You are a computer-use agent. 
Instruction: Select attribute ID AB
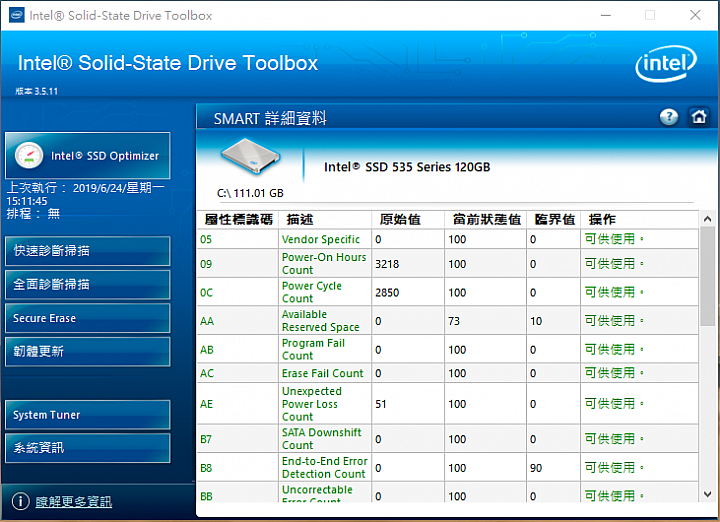coord(207,350)
